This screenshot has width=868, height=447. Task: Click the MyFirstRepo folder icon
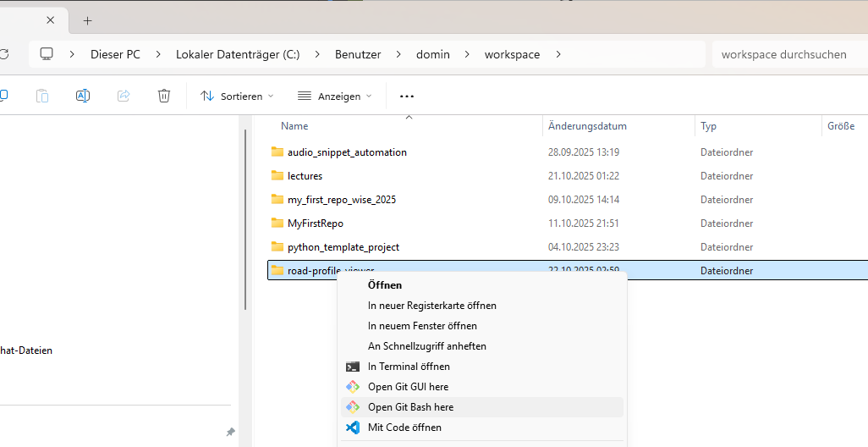[x=277, y=223]
